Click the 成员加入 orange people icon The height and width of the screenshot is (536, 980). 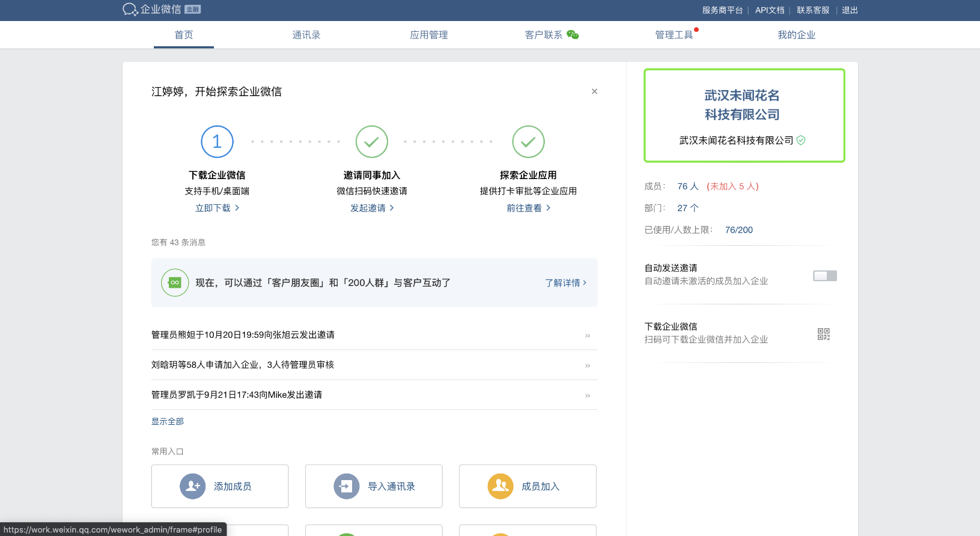point(501,486)
